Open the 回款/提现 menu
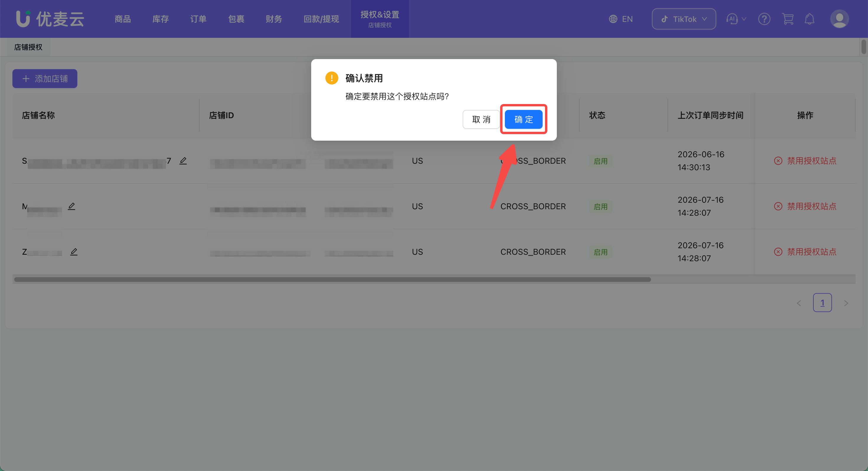Viewport: 868px width, 471px height. pos(321,19)
